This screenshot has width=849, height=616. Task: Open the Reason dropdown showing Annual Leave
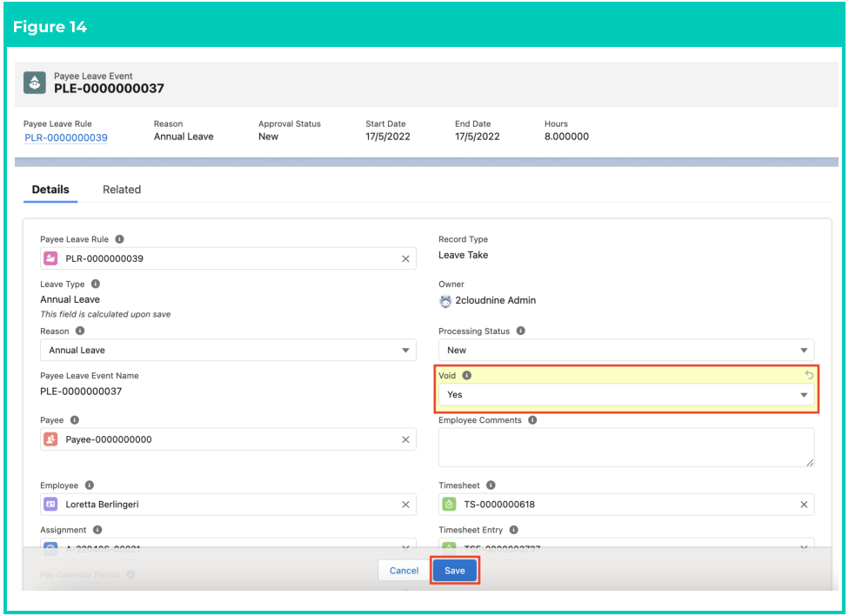coord(228,350)
